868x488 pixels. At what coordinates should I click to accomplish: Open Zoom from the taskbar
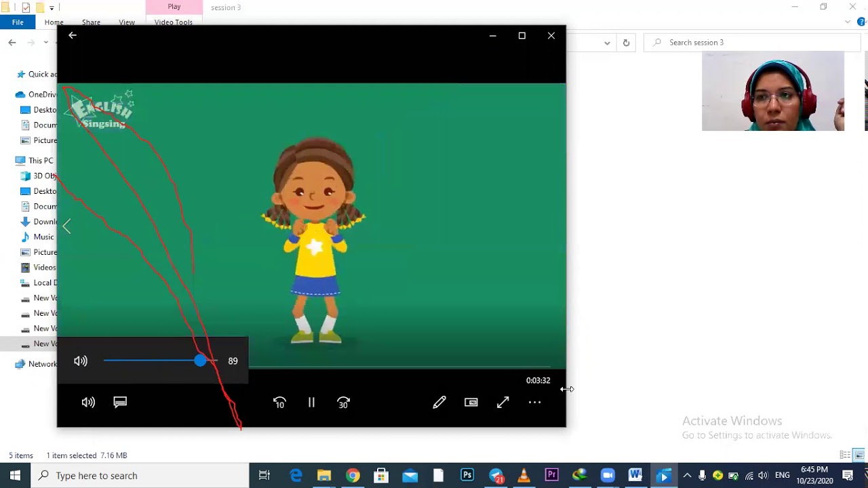point(608,475)
